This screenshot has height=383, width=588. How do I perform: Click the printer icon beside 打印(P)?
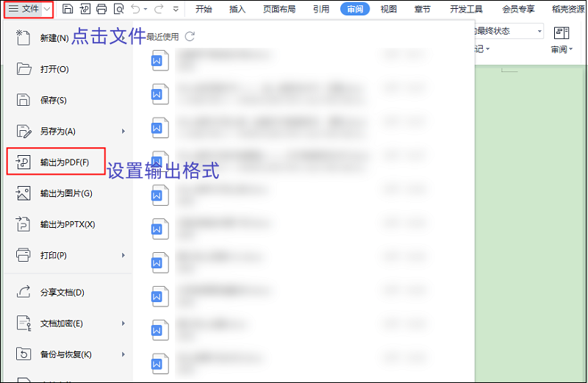click(24, 255)
